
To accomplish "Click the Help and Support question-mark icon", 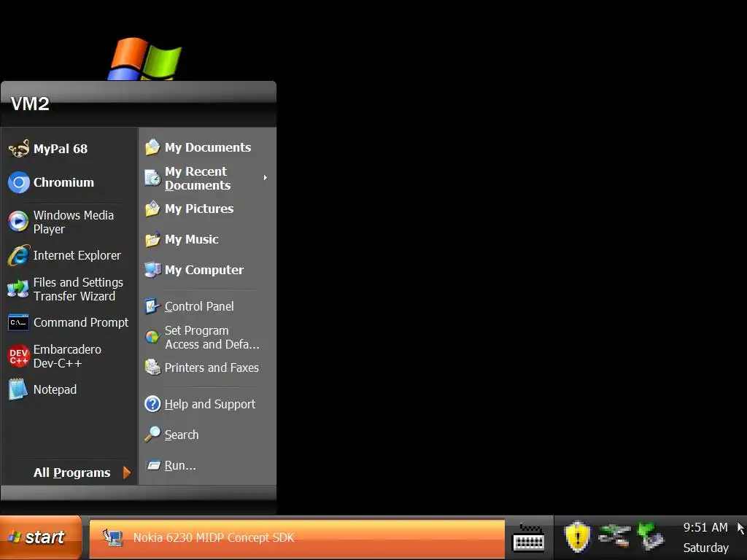I will click(x=152, y=404).
